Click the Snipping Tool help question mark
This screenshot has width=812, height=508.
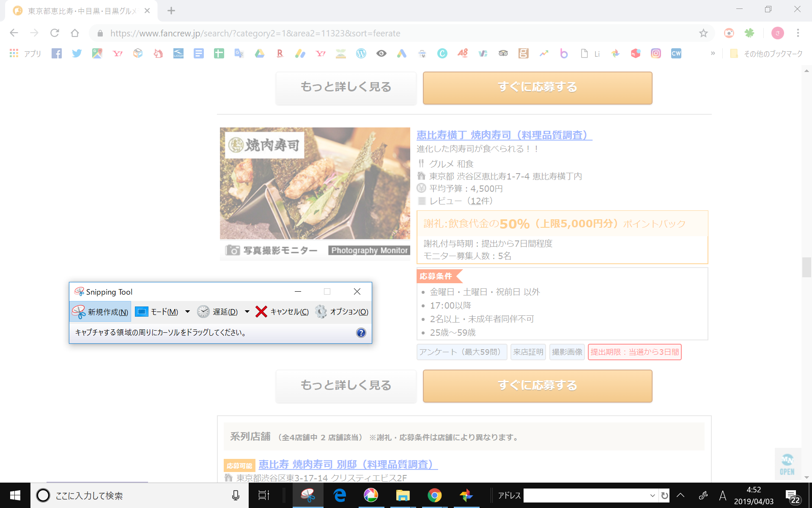[x=361, y=333]
